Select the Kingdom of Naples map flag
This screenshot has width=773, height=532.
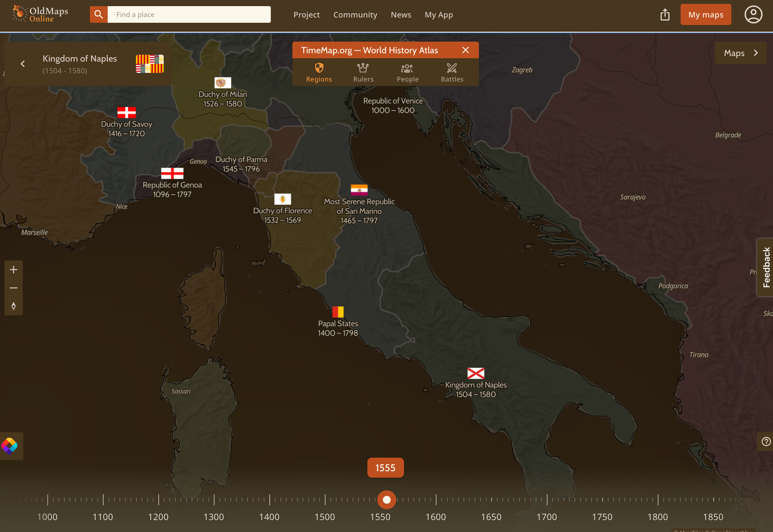476,373
